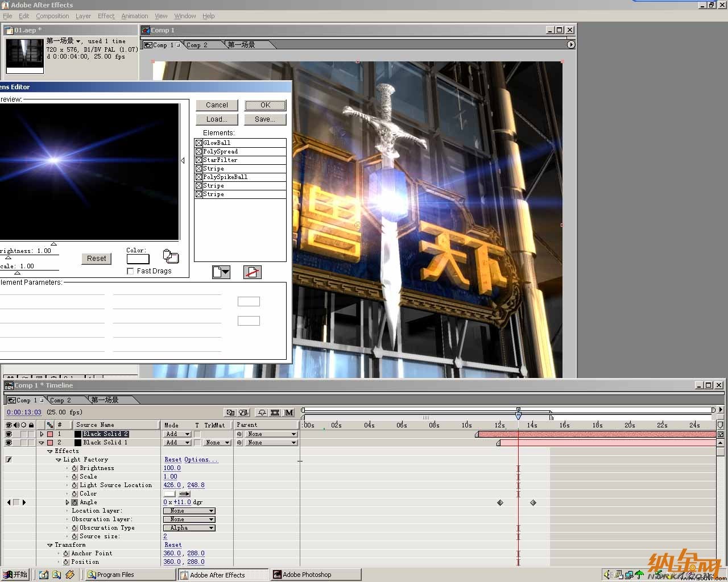Click the OK button in Lens Editor
Image resolution: width=728 pixels, height=582 pixels.
coord(266,105)
